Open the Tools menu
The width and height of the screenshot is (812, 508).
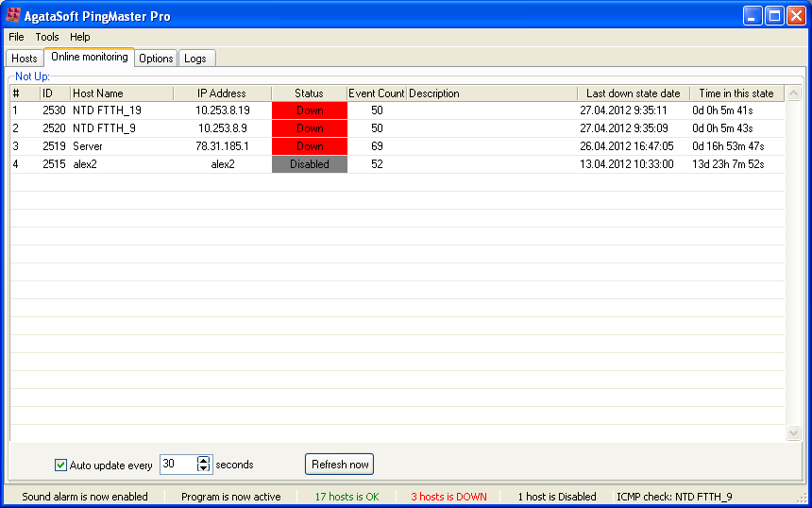[x=46, y=37]
